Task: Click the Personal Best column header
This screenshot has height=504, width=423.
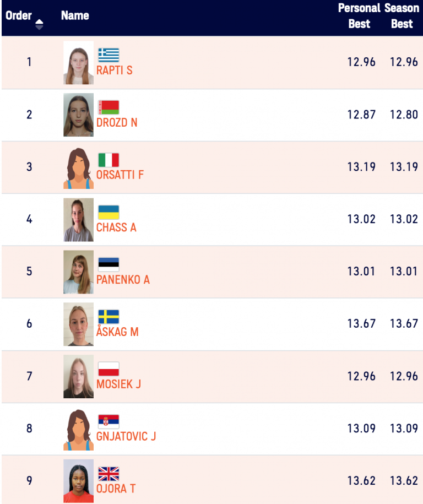Action: click(x=359, y=16)
